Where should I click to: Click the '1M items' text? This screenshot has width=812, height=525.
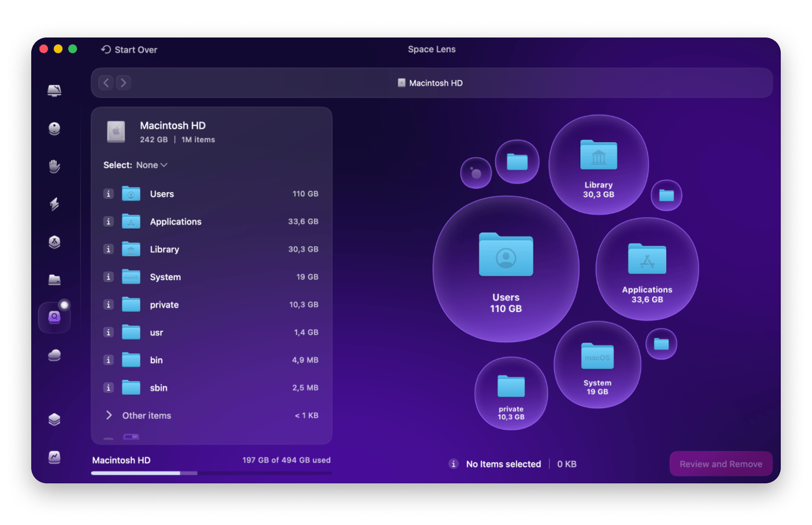pyautogui.click(x=198, y=140)
